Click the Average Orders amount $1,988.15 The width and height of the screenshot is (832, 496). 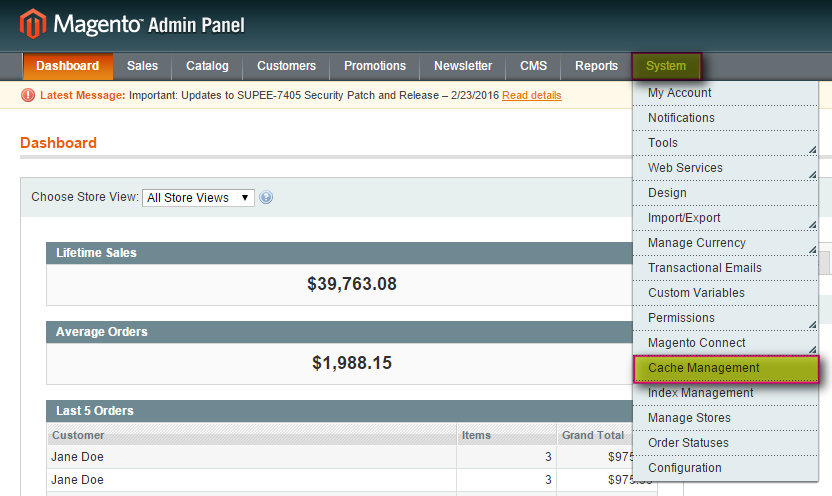pyautogui.click(x=352, y=363)
